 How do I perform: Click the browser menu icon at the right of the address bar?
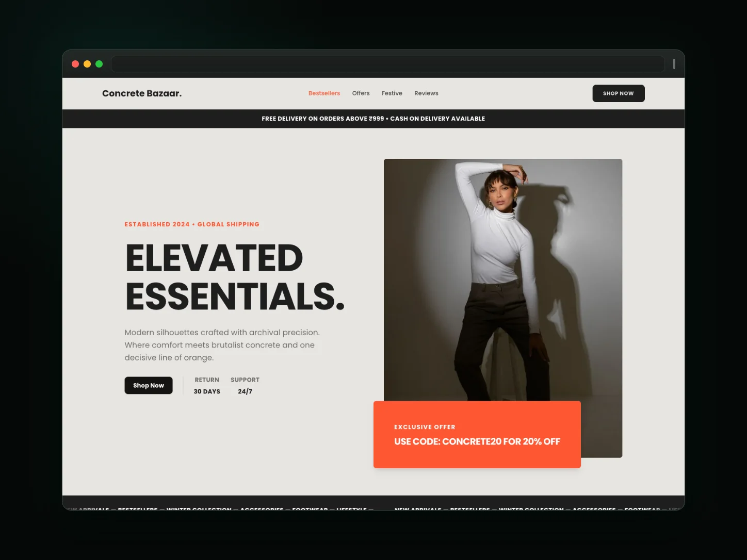coord(674,64)
